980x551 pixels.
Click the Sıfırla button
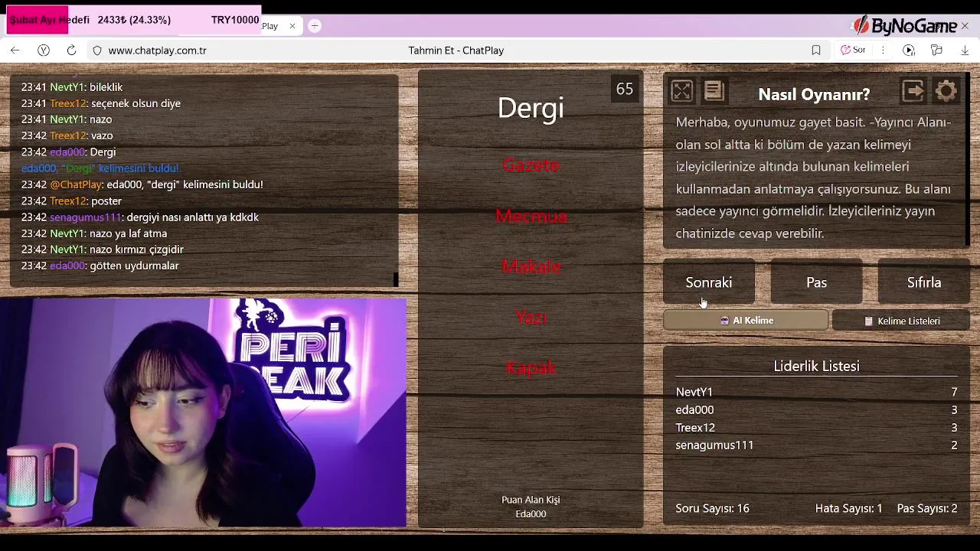924,282
